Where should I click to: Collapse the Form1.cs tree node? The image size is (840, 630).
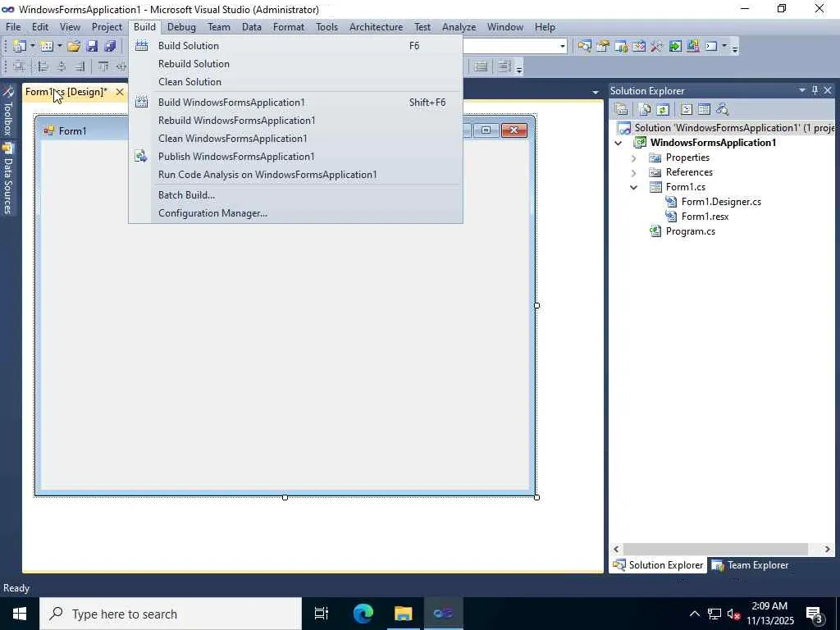pyautogui.click(x=634, y=187)
